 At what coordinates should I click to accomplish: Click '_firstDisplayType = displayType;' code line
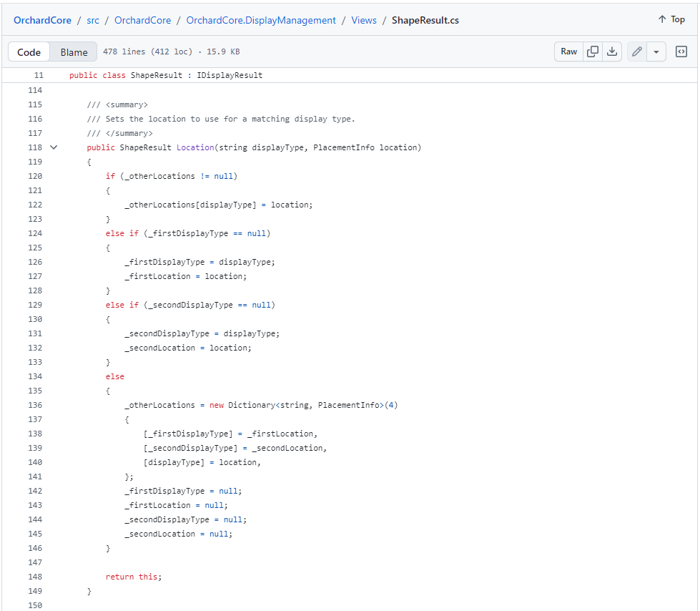(x=200, y=262)
